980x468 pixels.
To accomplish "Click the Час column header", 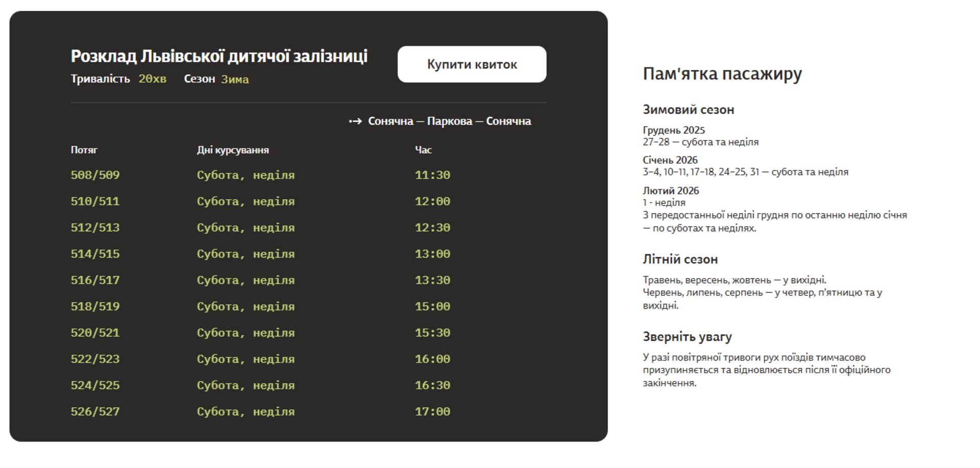I will (423, 150).
